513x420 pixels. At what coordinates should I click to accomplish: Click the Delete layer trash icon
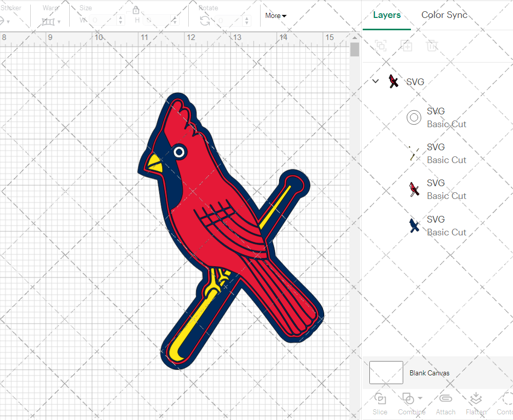[x=432, y=46]
